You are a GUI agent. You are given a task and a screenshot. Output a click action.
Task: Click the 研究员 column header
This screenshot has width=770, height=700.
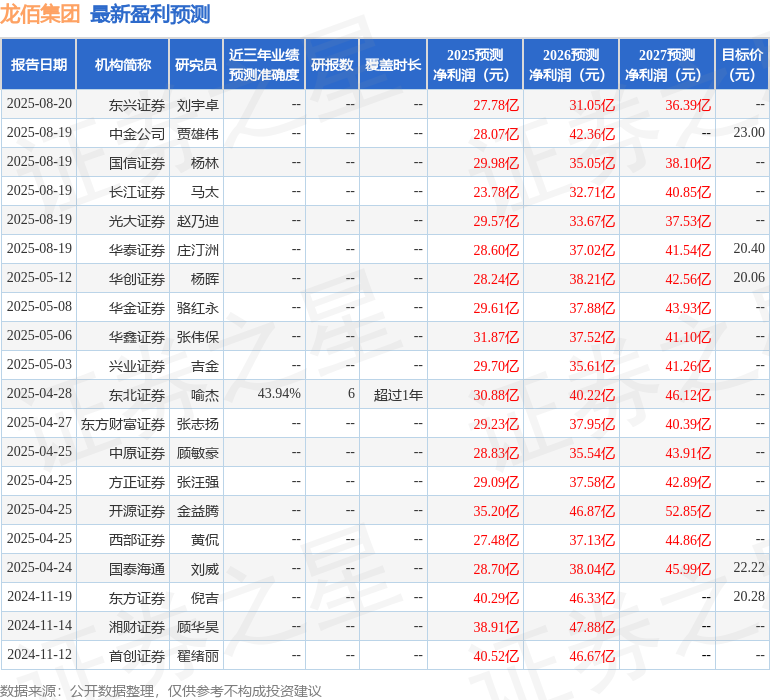(x=196, y=65)
